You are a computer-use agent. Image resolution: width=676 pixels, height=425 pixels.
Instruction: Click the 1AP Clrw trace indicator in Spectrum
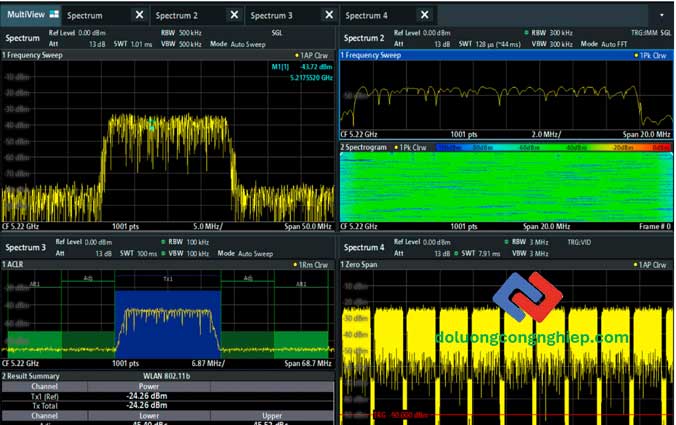point(314,55)
